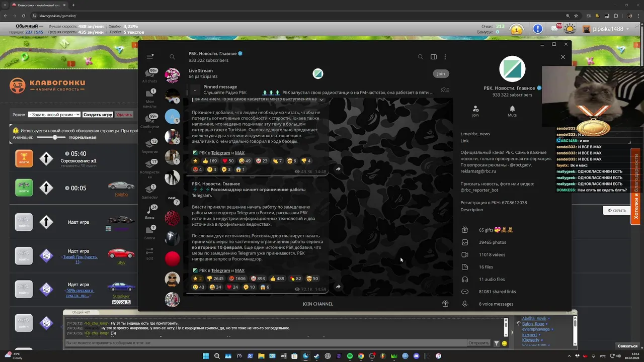This screenshot has width=644, height=362.
Task: Click the chat message input field
Action: [266, 343]
